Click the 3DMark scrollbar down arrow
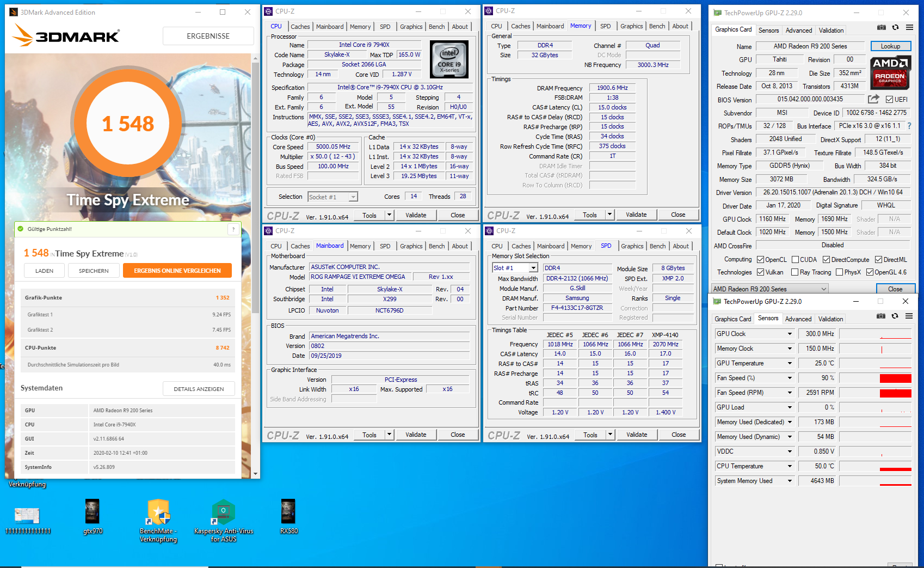Viewport: 924px width, 568px height. pos(255,474)
